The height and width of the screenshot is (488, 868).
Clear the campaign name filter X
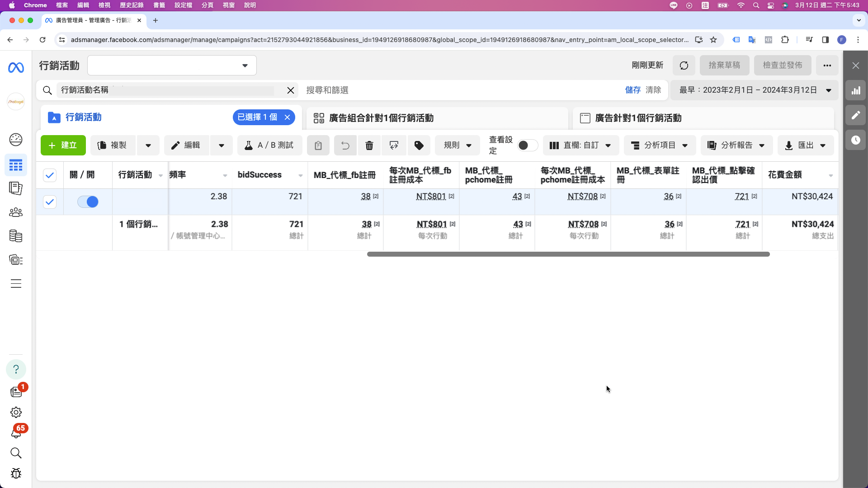[291, 90]
